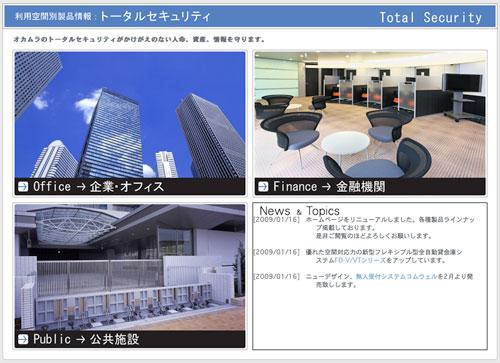
Task: Click the arrow icon beside Finance label
Action: 263,186
